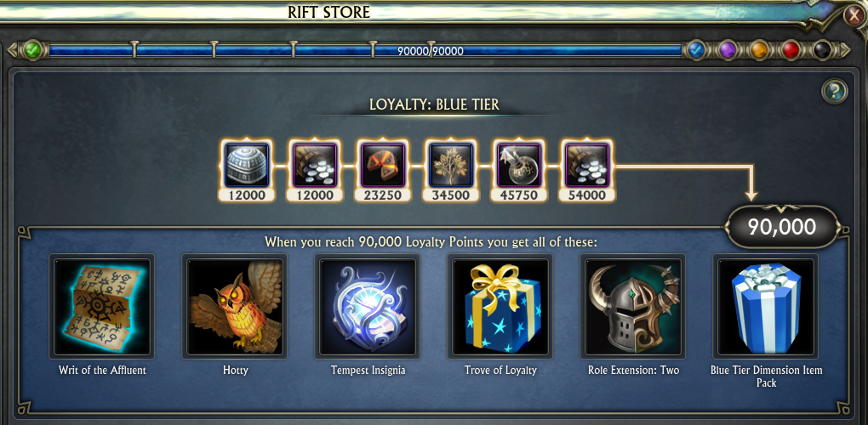Select the Writ of the Affluent reward icon
This screenshot has width=868, height=425.
click(x=102, y=306)
